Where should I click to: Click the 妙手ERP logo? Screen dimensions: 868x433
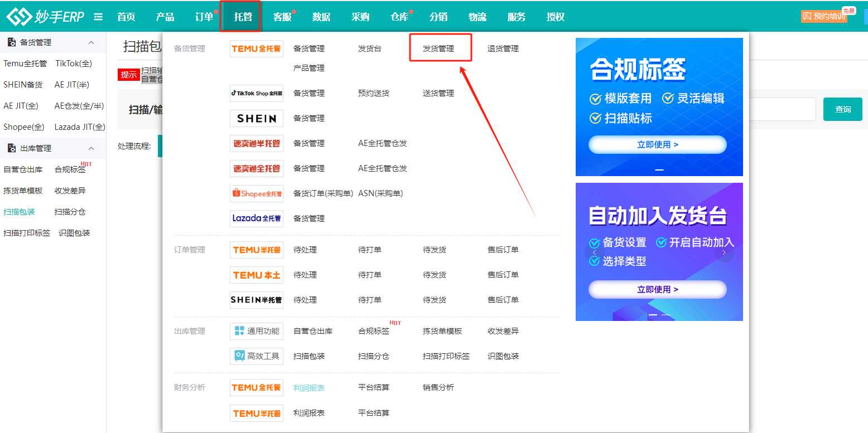(45, 17)
